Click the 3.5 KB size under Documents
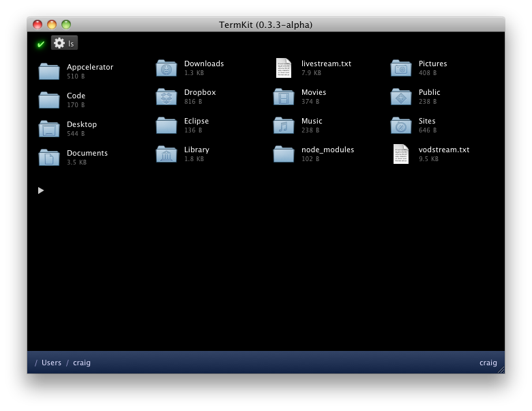532x411 pixels. pyautogui.click(x=76, y=162)
